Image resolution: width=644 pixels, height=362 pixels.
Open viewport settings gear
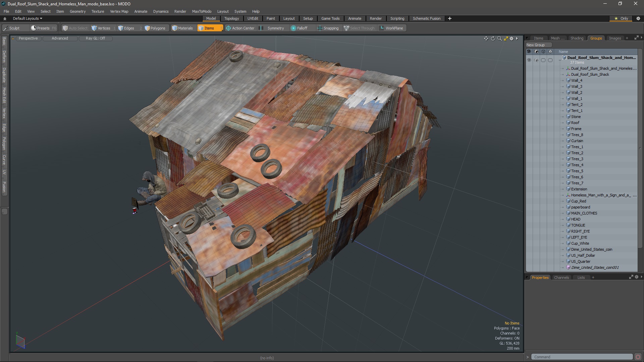512,39
